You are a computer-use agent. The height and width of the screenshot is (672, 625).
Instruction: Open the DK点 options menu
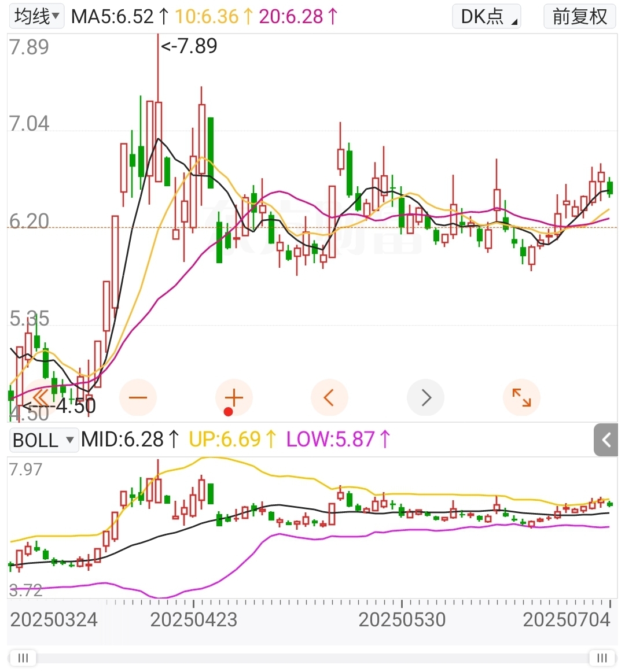point(487,16)
